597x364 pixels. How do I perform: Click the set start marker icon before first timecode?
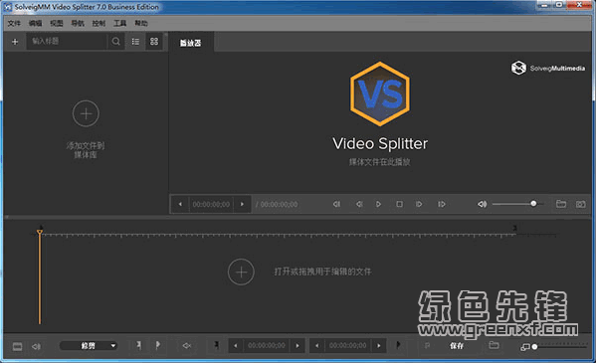pos(216,345)
